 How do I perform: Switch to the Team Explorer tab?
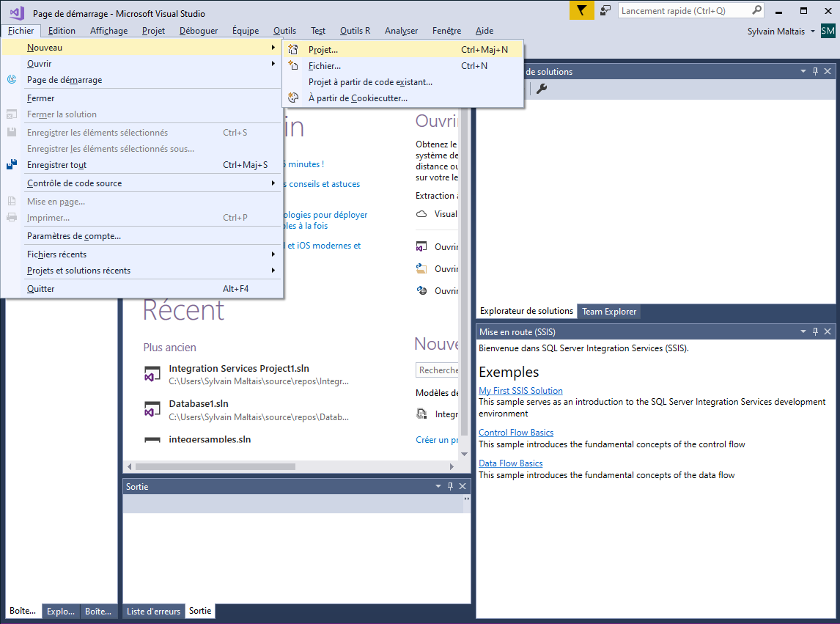tap(608, 311)
